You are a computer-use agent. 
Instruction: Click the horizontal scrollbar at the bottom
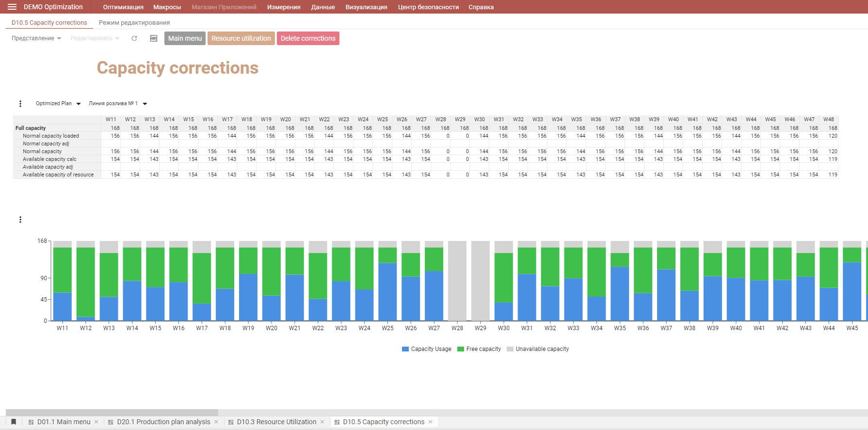pos(112,413)
